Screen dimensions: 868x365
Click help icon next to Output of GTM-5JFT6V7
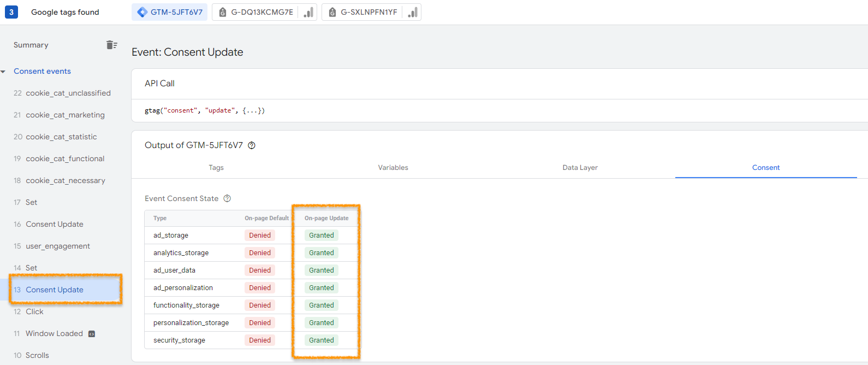coord(252,145)
